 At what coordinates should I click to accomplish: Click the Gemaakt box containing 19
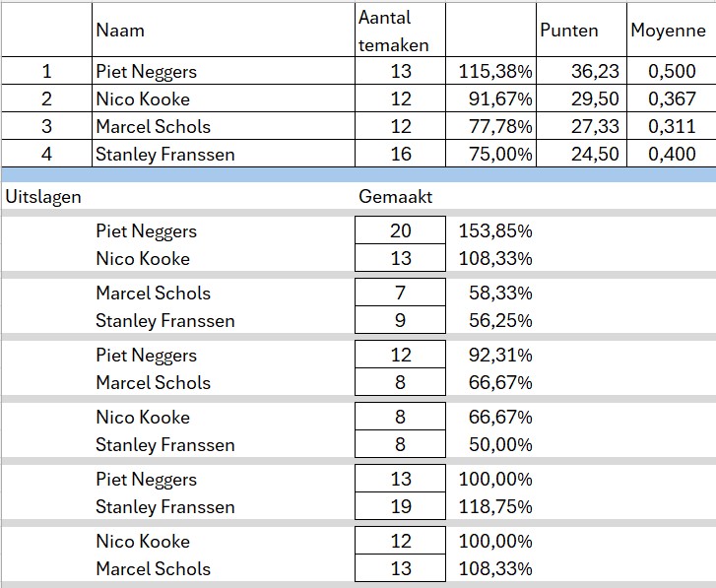pos(400,507)
